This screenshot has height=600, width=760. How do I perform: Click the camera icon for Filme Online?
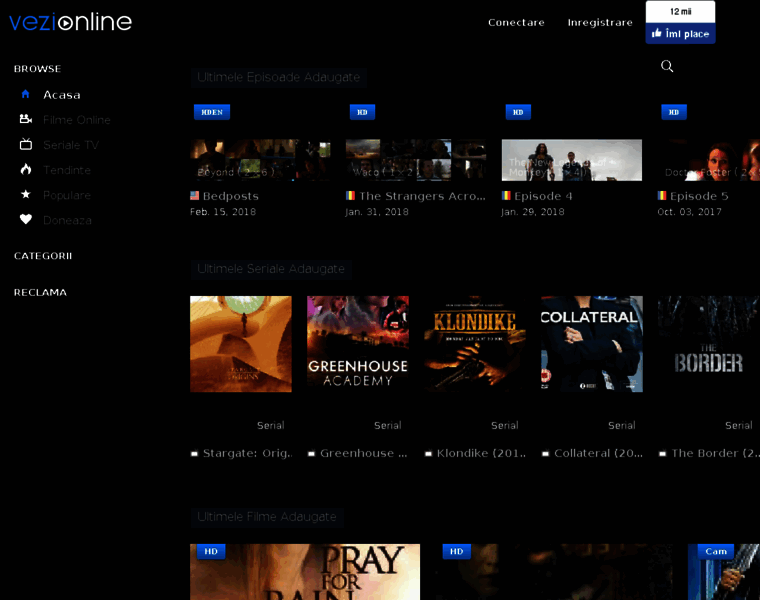[x=26, y=119]
